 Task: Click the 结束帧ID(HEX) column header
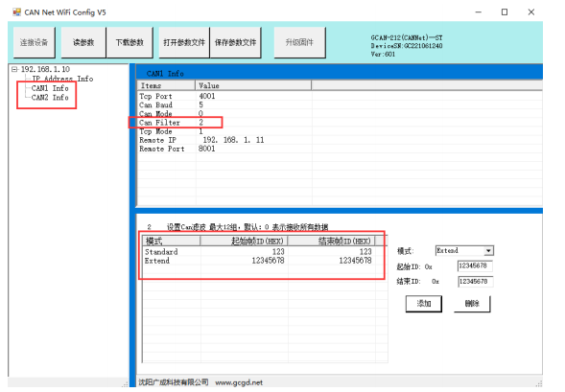point(332,241)
